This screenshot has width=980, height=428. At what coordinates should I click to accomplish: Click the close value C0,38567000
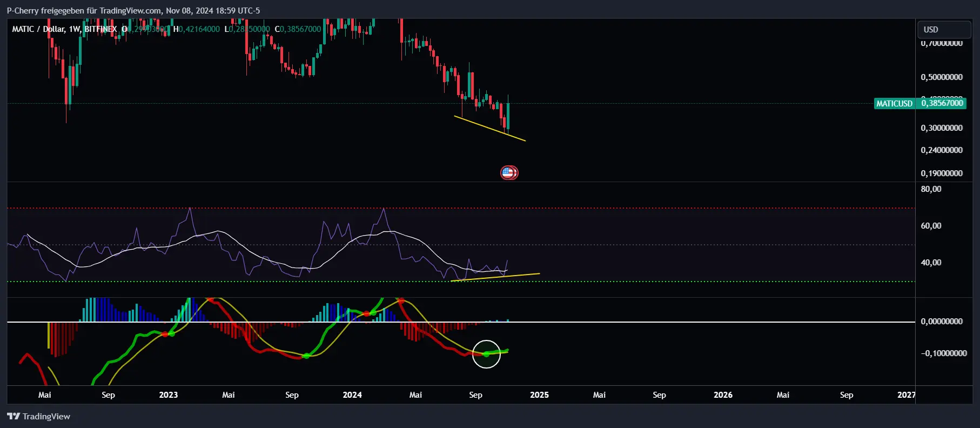pyautogui.click(x=298, y=29)
